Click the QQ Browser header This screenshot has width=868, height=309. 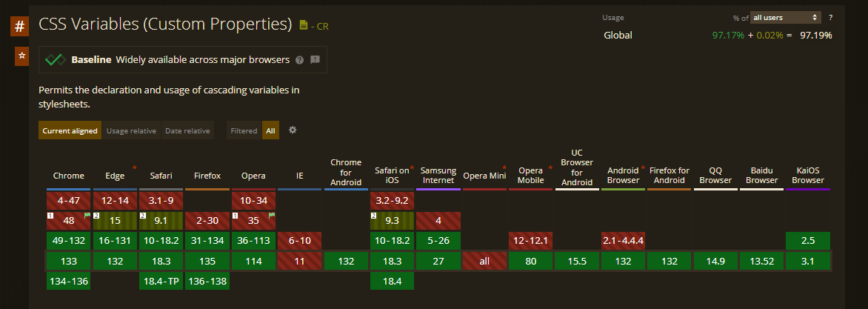click(x=715, y=176)
